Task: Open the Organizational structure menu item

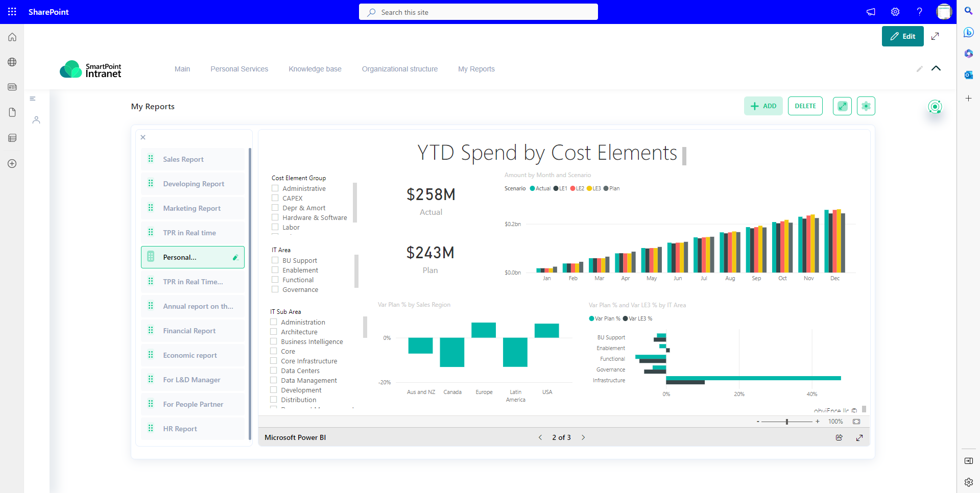Action: (399, 69)
